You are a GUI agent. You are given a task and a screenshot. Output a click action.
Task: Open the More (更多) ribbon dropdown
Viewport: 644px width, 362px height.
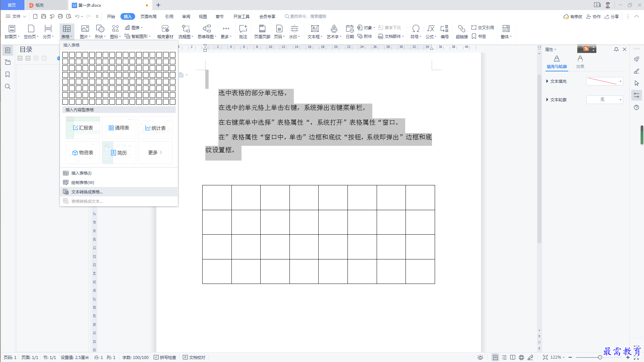(226, 32)
